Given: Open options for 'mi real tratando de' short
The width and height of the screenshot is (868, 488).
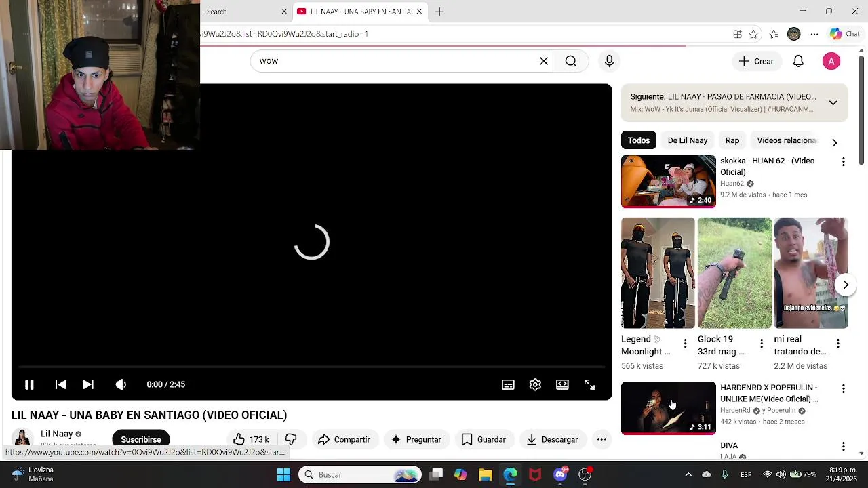Looking at the screenshot, I should point(837,344).
